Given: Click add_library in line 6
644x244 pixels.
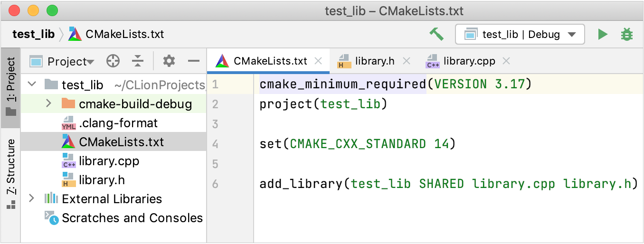Looking at the screenshot, I should [x=301, y=184].
